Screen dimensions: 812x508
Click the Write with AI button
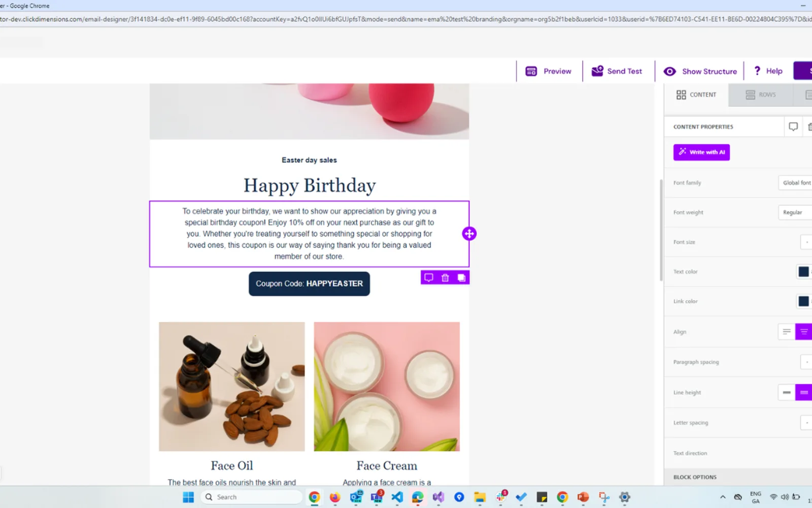701,152
